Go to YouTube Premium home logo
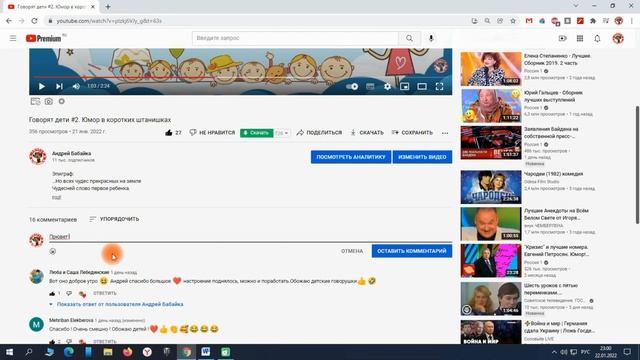The width and height of the screenshot is (640, 360). (x=44, y=38)
